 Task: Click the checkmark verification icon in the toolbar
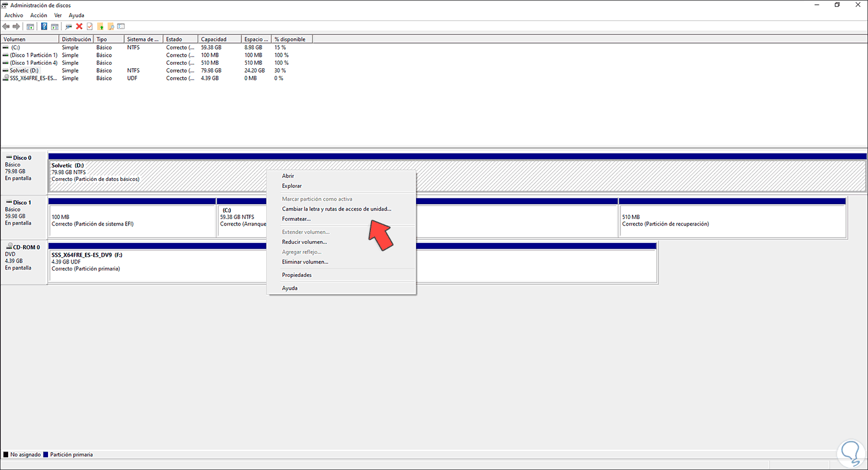tap(89, 26)
